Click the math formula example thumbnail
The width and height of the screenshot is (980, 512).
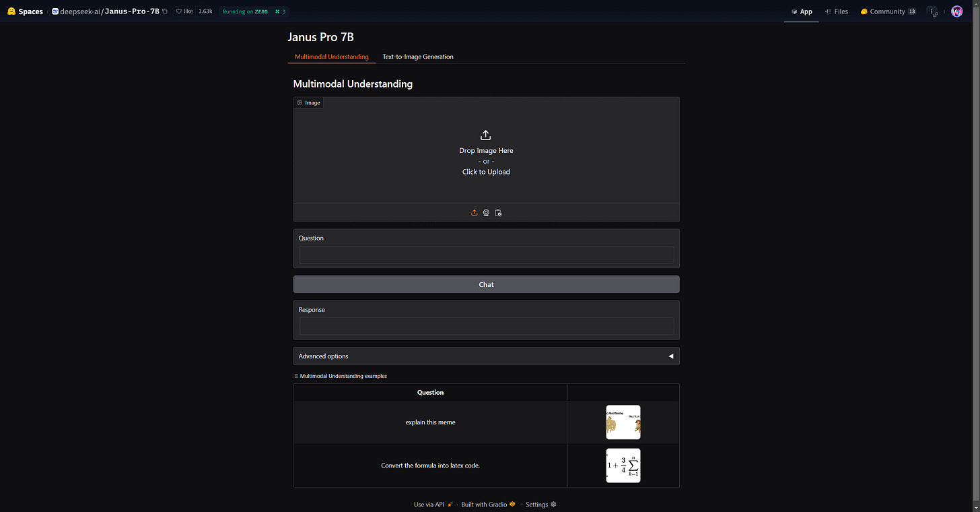(x=623, y=466)
